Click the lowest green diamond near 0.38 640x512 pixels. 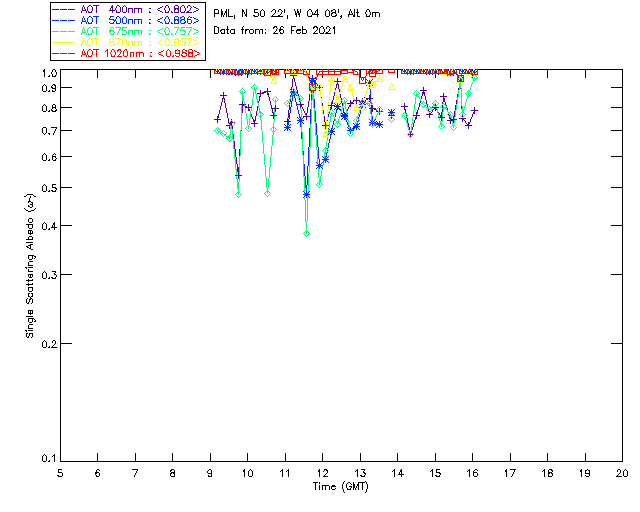(x=307, y=234)
